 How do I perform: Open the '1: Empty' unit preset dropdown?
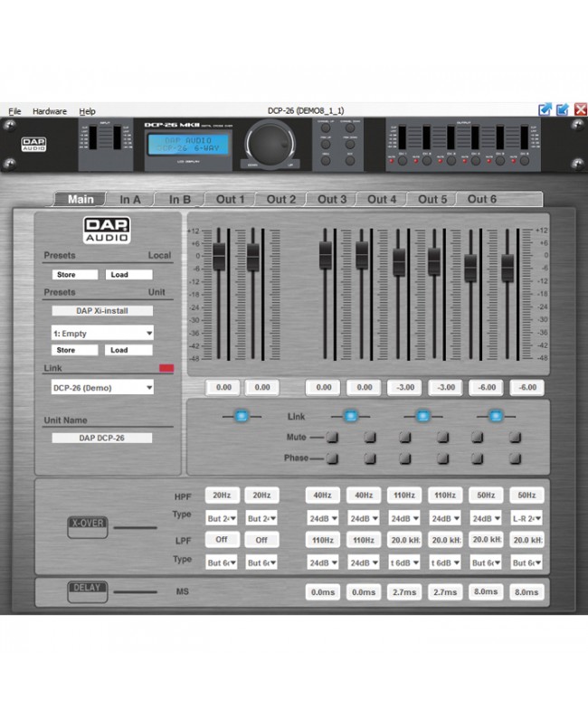coord(102,333)
